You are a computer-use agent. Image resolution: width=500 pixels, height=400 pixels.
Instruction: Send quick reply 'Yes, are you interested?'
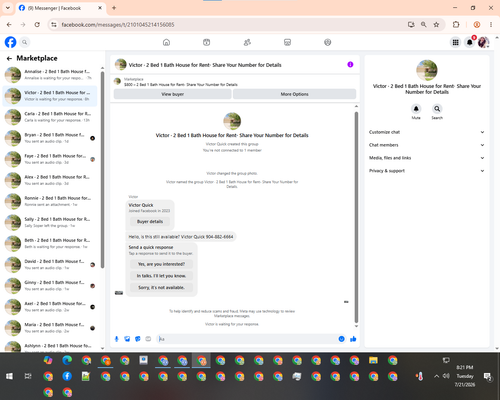161,264
